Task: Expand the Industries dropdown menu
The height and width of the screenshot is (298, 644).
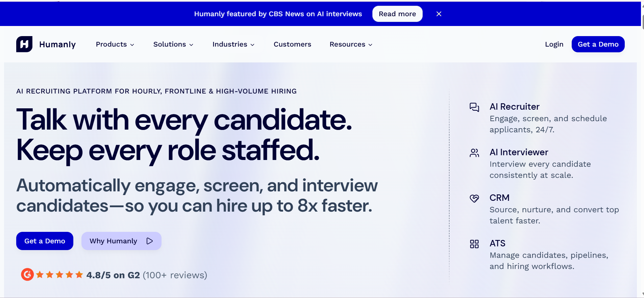Action: click(233, 44)
